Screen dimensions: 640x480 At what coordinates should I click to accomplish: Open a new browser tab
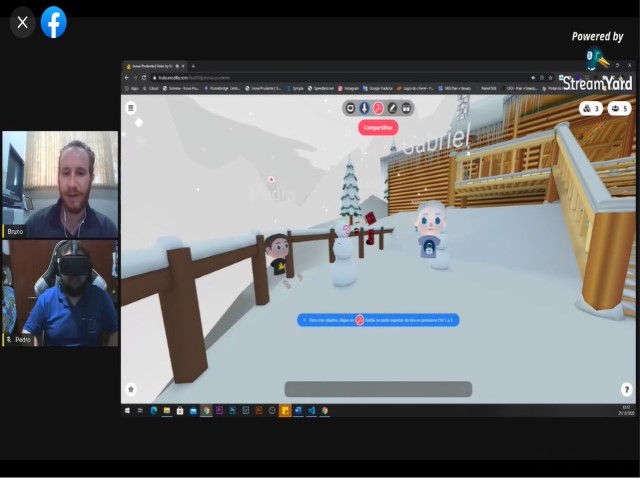point(193,66)
